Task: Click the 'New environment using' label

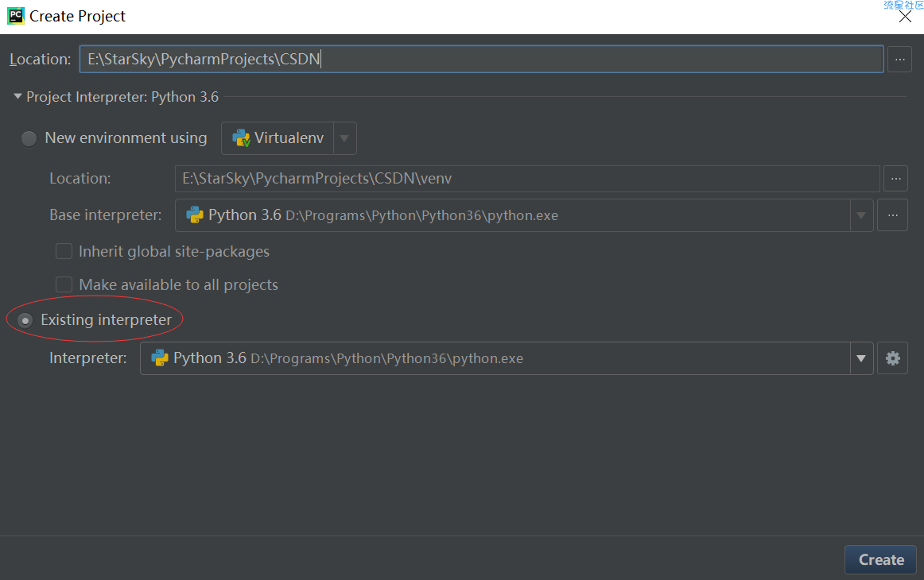Action: pyautogui.click(x=126, y=137)
